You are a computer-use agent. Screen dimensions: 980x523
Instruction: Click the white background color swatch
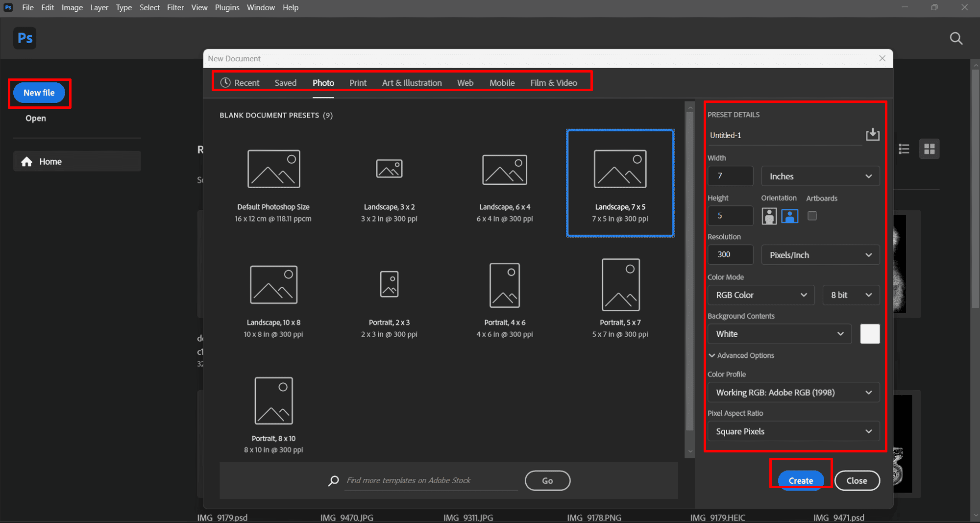[870, 334]
